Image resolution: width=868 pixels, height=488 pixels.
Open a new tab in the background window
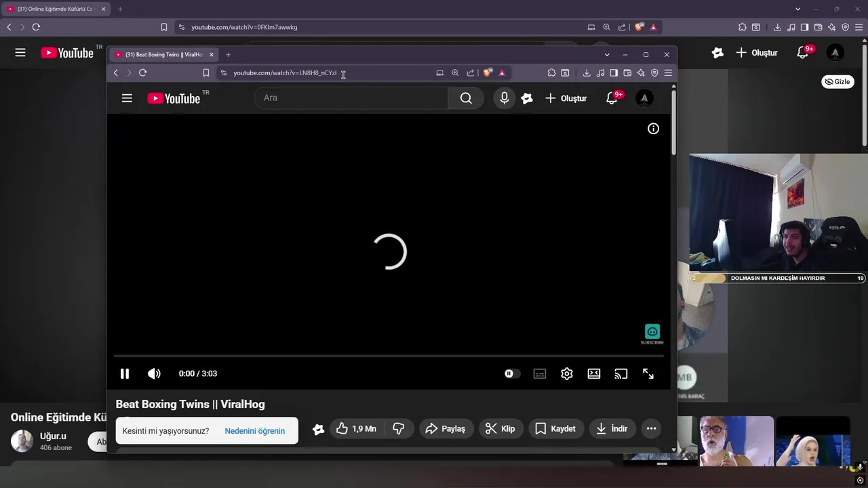(120, 9)
